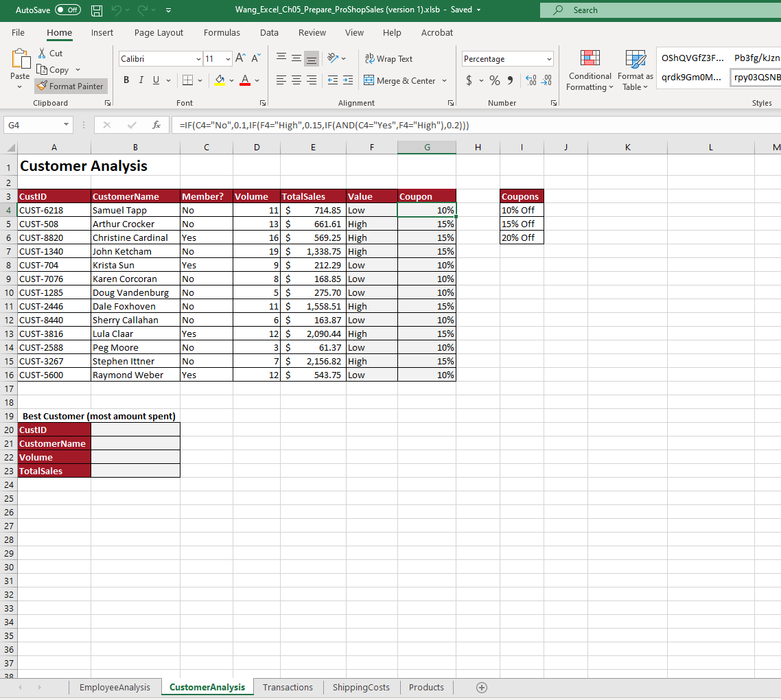Click Select All corner of the grid
781x700 pixels.
(10, 148)
